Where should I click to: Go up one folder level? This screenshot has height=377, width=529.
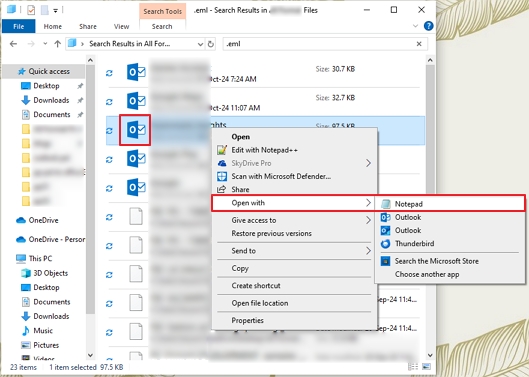(57, 44)
